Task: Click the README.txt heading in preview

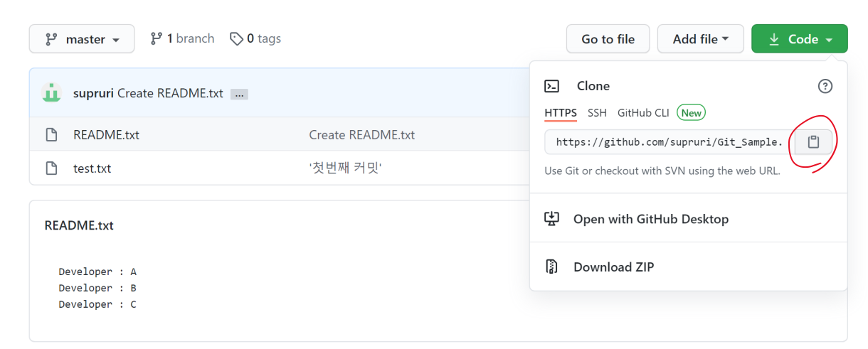Action: click(x=79, y=225)
